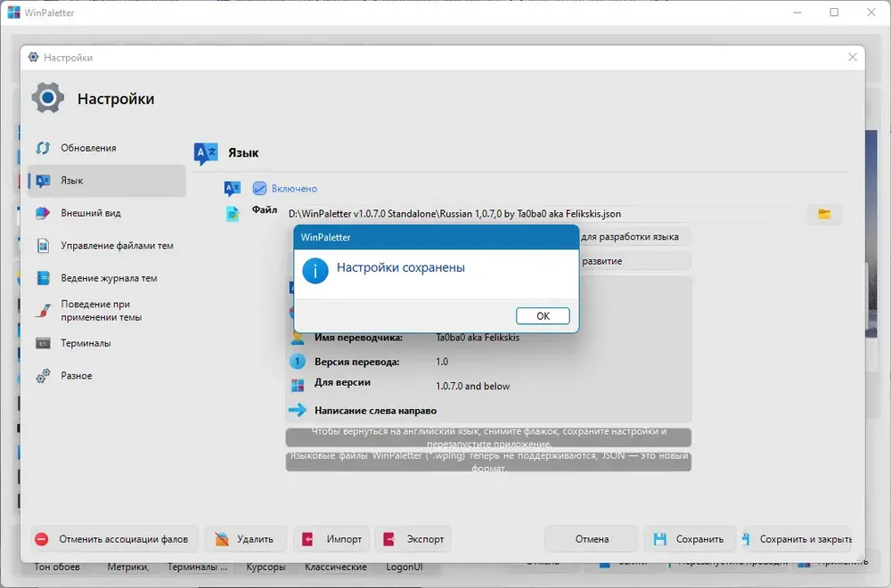Screen dimensions: 891x588
Task: Browse for language file with folder icon
Action: 824,214
